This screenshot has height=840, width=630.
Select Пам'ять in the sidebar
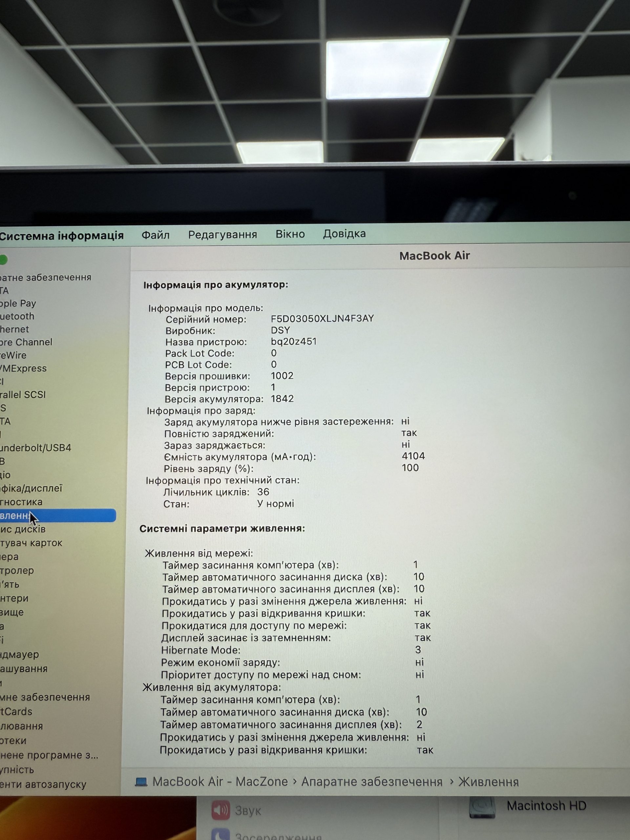10,584
